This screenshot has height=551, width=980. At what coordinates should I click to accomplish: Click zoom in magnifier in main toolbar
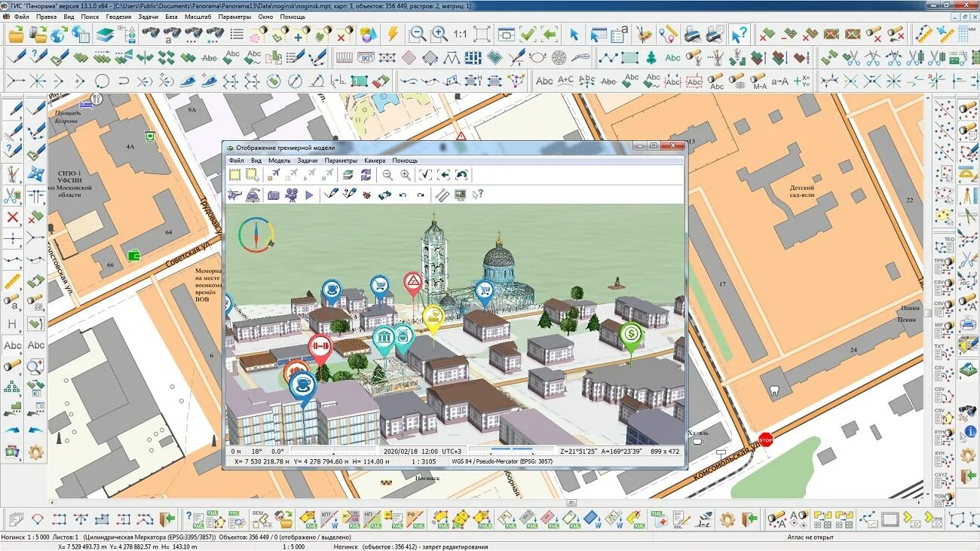click(x=439, y=34)
